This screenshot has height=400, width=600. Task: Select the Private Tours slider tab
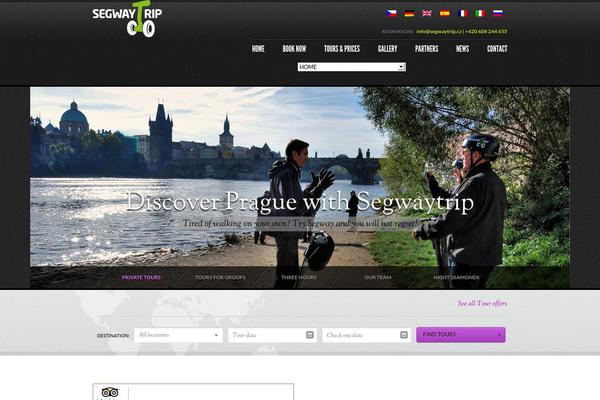[141, 277]
